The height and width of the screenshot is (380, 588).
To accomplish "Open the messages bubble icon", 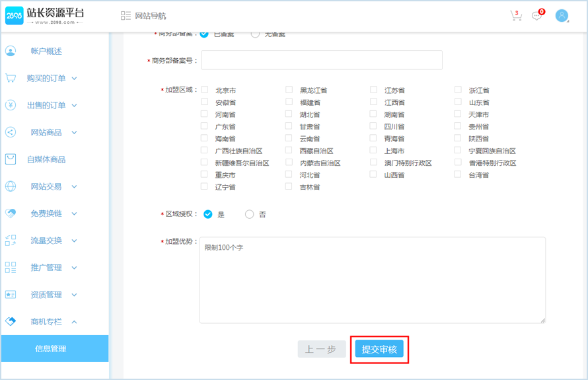I will point(537,16).
